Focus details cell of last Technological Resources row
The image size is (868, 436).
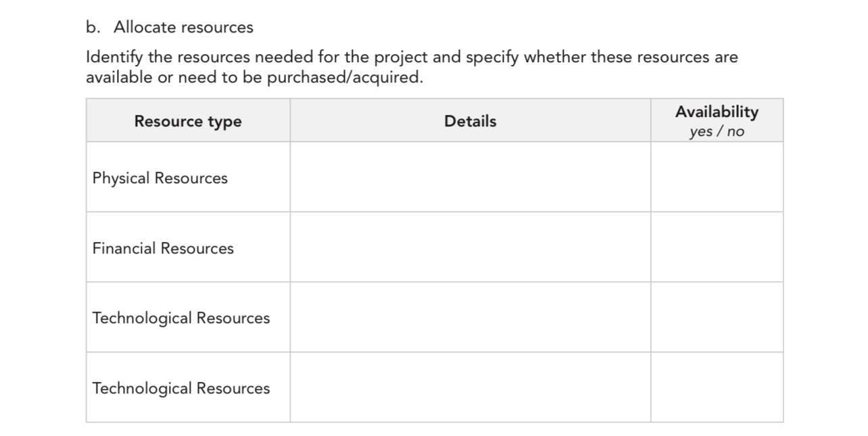pos(470,387)
